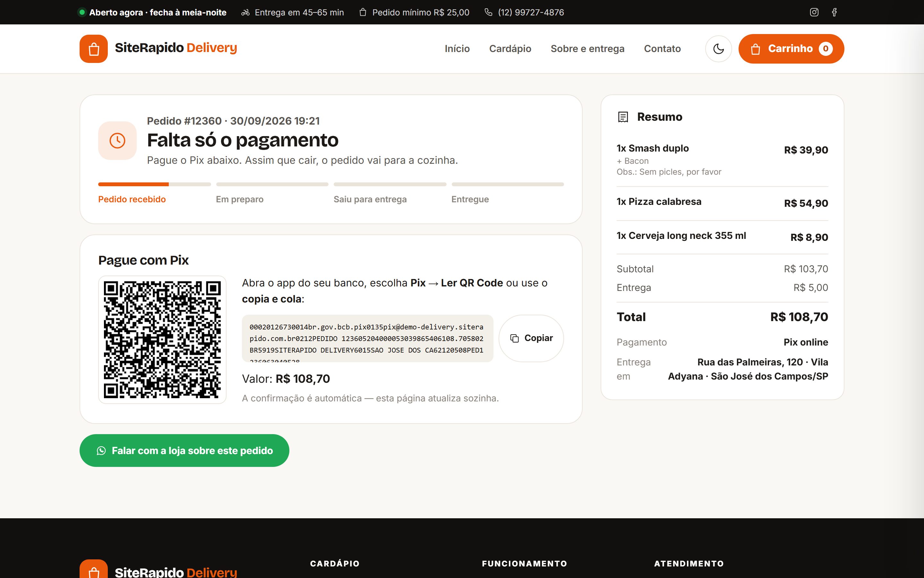Click the Valor: R$ 108,70 line
This screenshot has width=924, height=578.
286,379
